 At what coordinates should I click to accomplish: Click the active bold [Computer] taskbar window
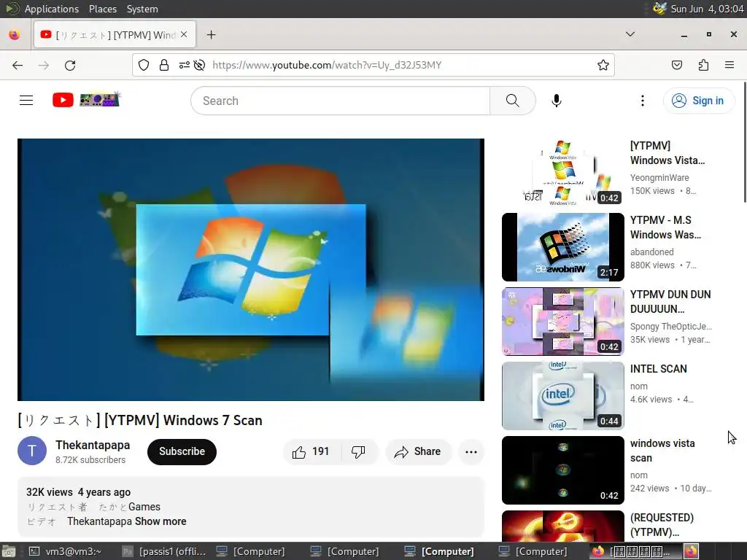click(x=438, y=551)
